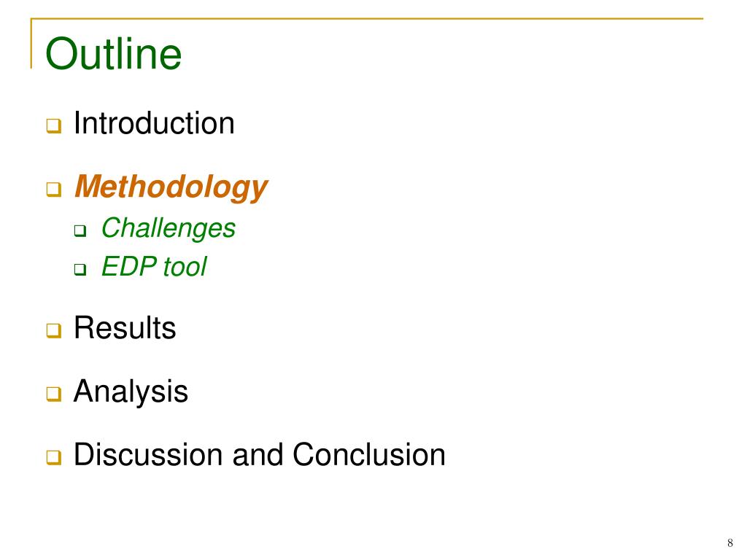Screen dimensions: 747x560
Task: Select the Challenges sub-item
Action: pyautogui.click(x=169, y=228)
